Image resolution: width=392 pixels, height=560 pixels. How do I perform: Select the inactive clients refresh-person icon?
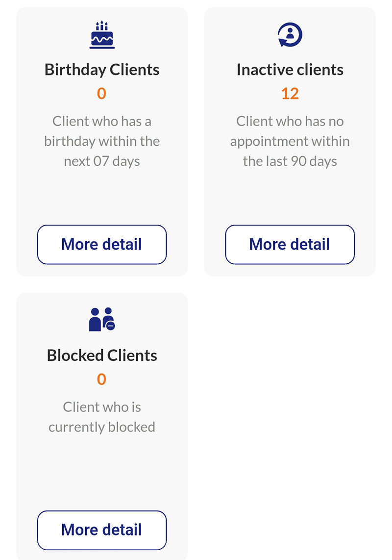tap(290, 34)
